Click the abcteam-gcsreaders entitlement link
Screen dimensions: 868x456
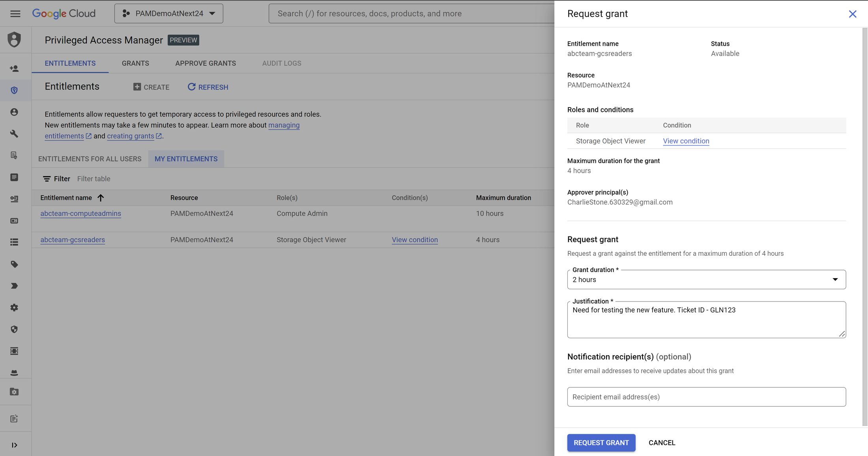point(72,240)
